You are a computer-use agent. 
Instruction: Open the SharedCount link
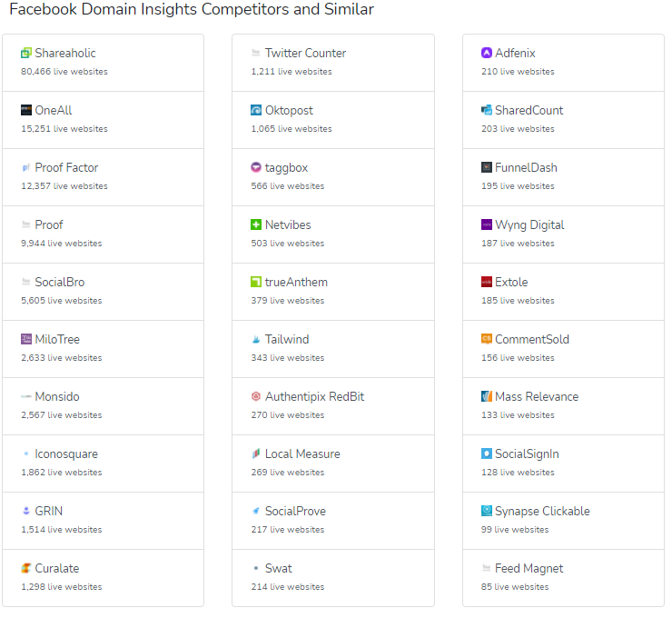(x=529, y=111)
